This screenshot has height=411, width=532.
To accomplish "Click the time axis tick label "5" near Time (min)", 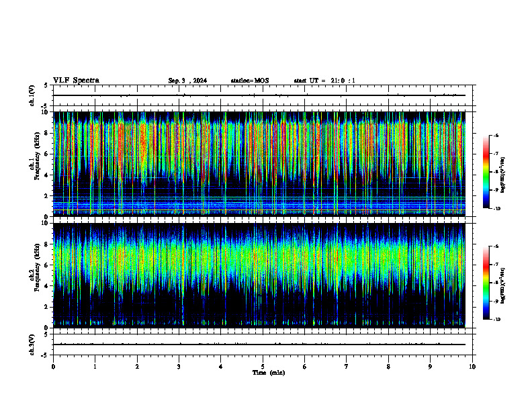I will [x=263, y=367].
